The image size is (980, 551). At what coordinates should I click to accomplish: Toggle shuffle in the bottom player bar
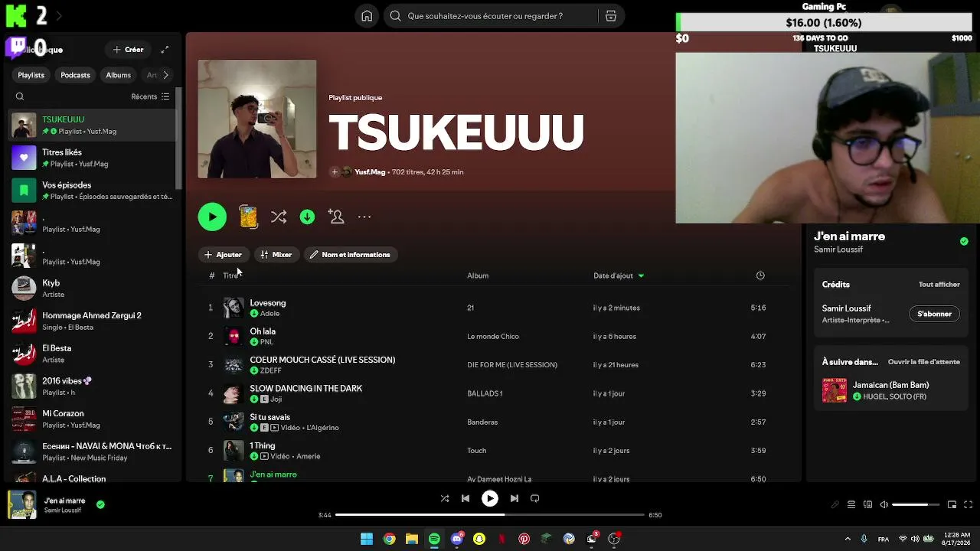445,498
